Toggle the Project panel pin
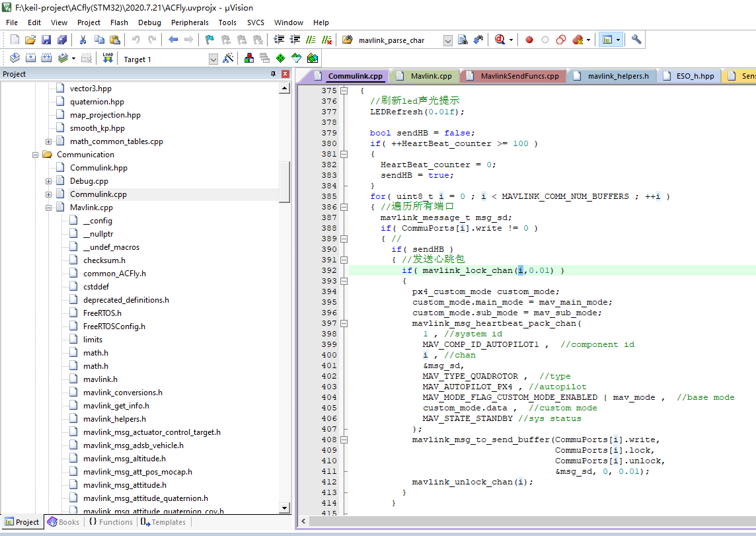Screen dimensions: 756x536 tap(274, 74)
